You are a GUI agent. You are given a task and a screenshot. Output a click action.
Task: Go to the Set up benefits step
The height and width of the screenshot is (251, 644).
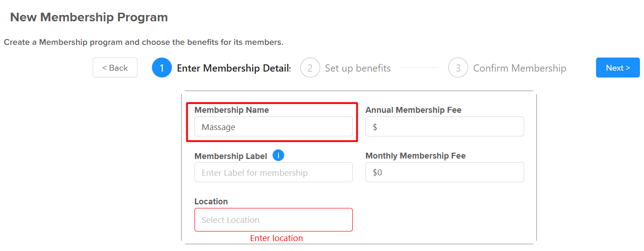pos(358,68)
